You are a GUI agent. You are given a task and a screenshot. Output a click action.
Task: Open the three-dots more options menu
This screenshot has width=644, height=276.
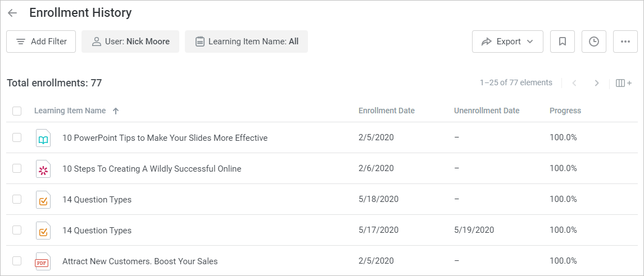pos(625,42)
